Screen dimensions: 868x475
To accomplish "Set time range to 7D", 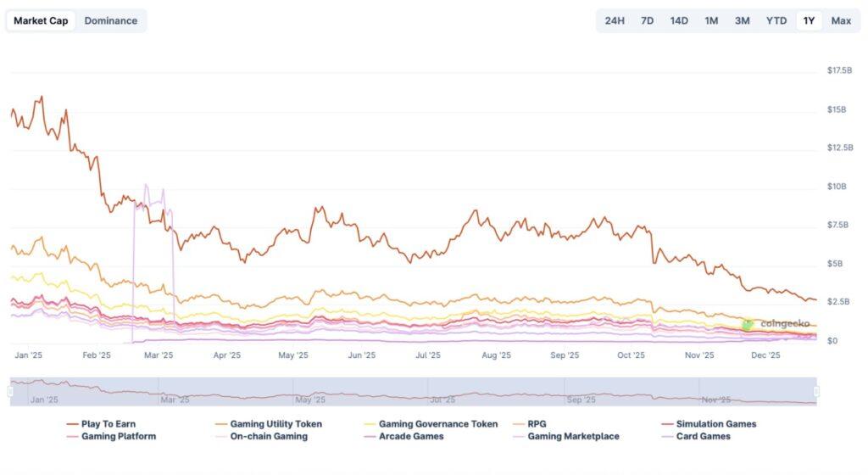I will pyautogui.click(x=647, y=20).
